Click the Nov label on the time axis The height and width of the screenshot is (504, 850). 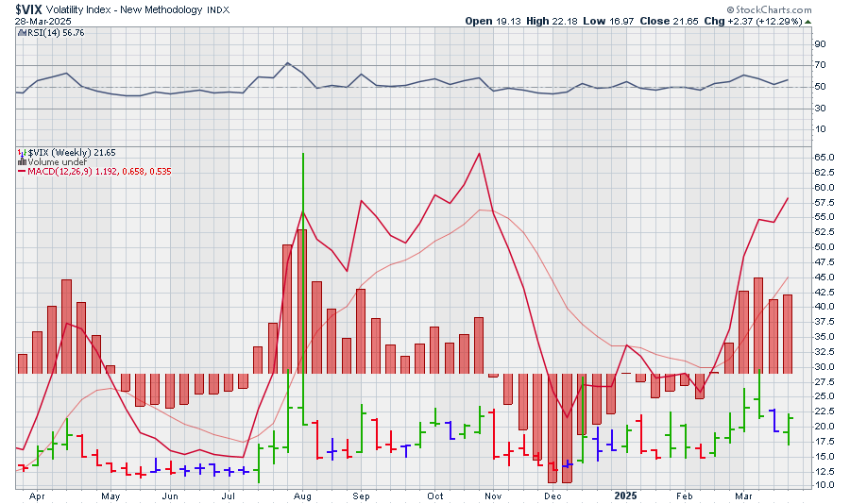495,494
